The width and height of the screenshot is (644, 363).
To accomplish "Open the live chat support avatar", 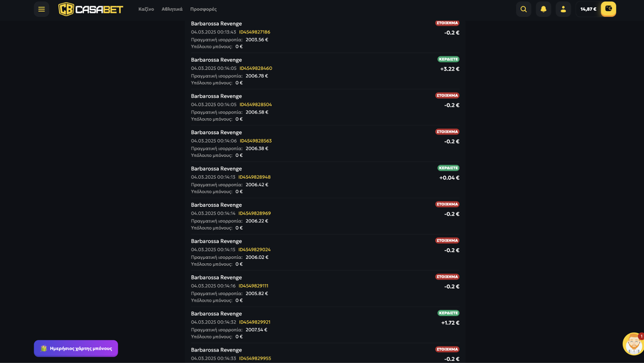I will pos(633,344).
